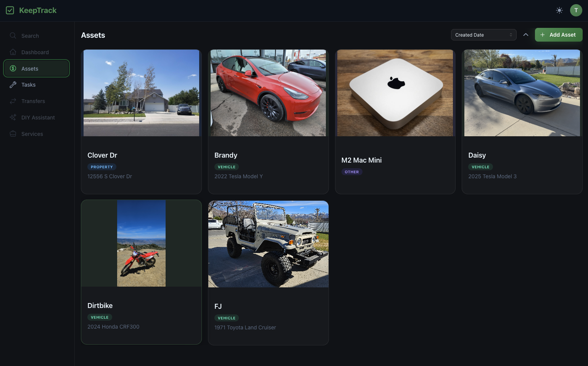Toggle sort direction chevron arrow
588x366 pixels.
[526, 35]
